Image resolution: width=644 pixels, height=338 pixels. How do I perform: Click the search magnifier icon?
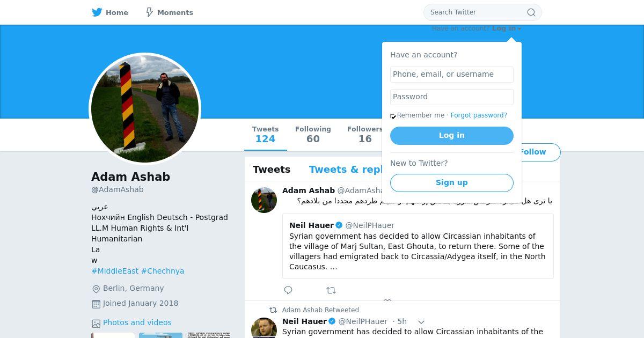coord(531,12)
